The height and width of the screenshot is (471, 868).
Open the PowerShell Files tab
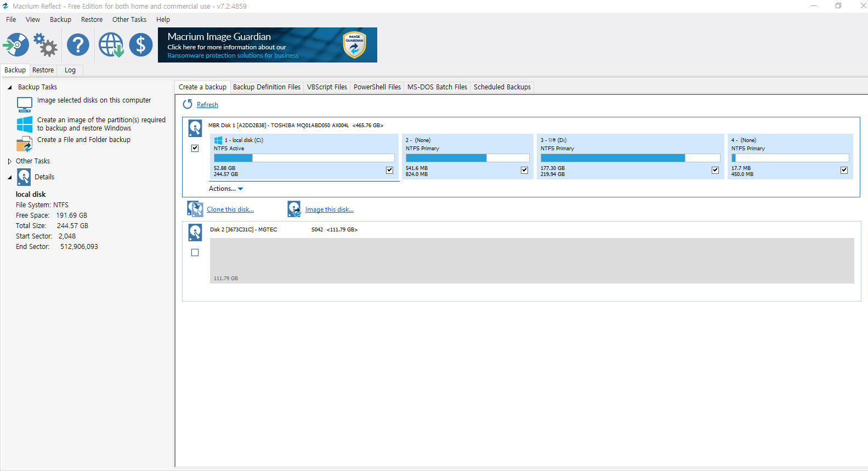[x=377, y=87]
